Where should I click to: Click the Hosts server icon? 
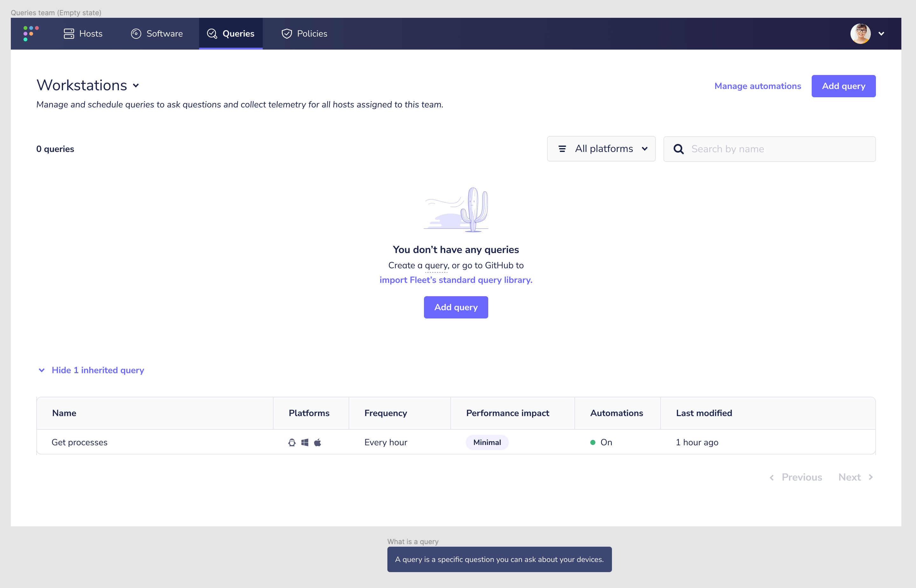point(69,34)
